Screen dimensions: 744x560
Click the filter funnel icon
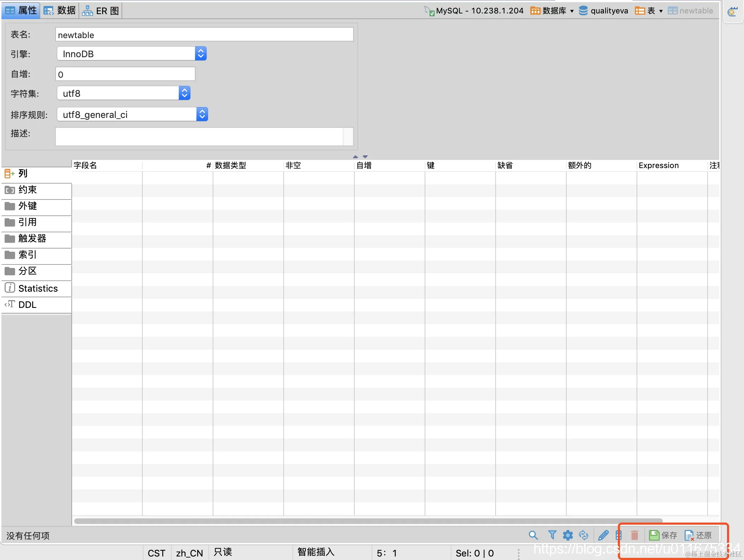(x=552, y=535)
